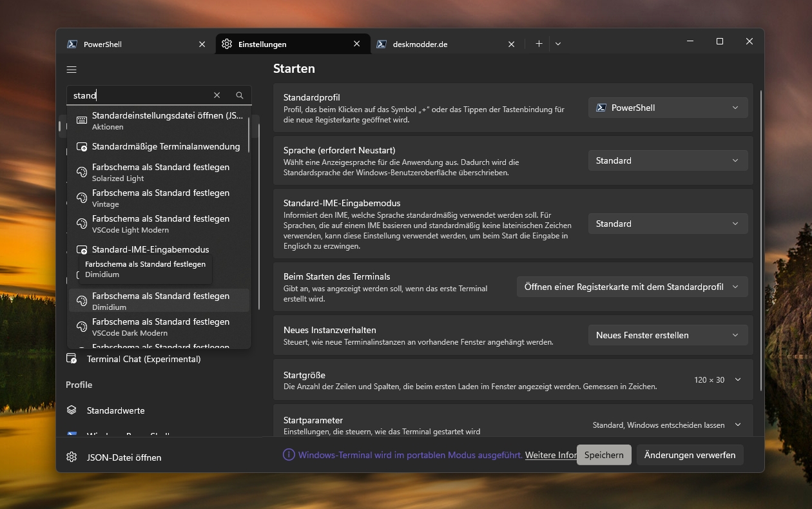This screenshot has height=509, width=812.
Task: Clear the search box text
Action: click(217, 95)
